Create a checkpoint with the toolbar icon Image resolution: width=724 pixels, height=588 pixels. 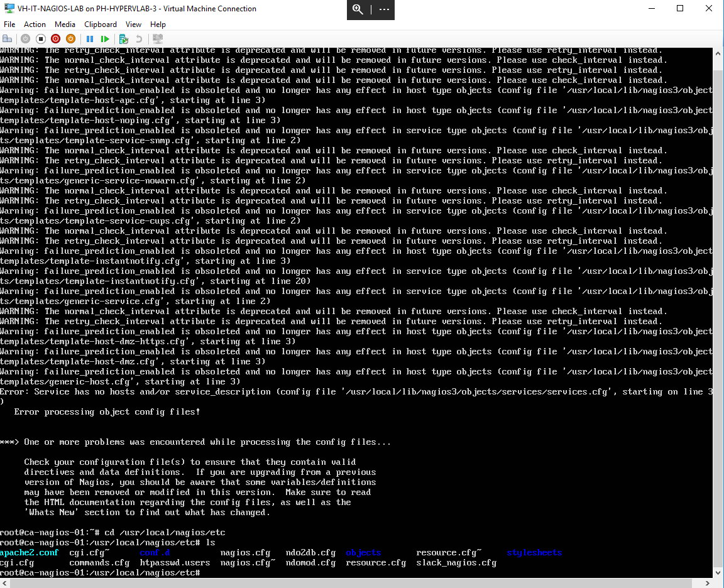(123, 39)
